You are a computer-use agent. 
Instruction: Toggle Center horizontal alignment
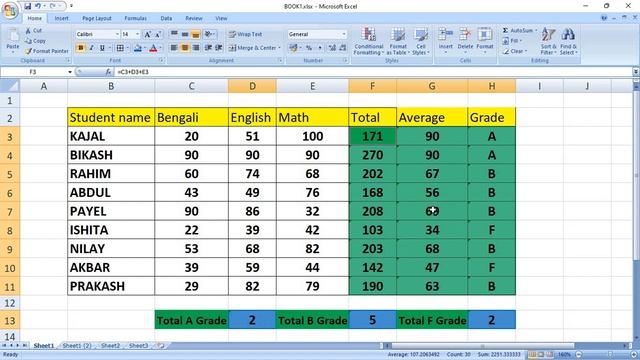click(x=185, y=48)
